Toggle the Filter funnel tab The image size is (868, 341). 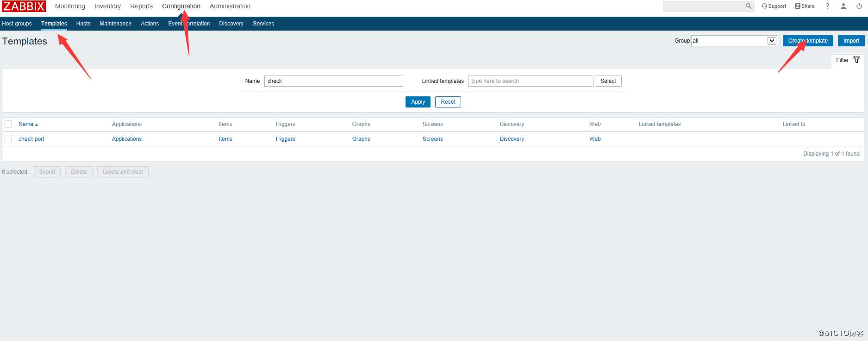pyautogui.click(x=848, y=60)
